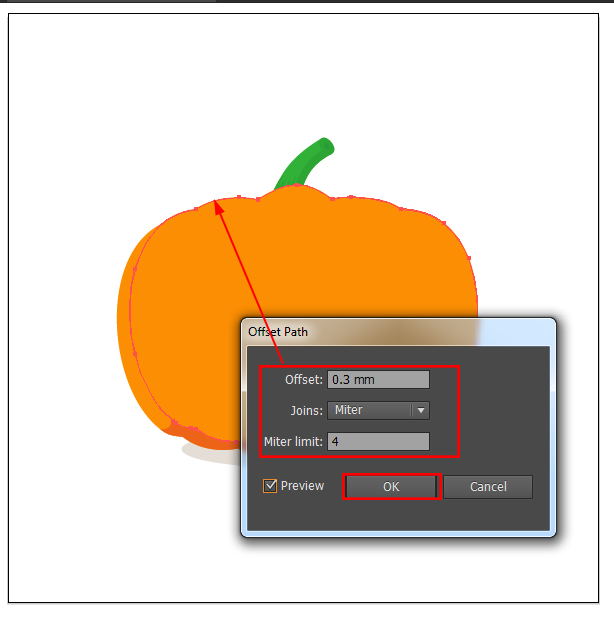The width and height of the screenshot is (614, 619).
Task: Click the Offset label text
Action: (304, 380)
